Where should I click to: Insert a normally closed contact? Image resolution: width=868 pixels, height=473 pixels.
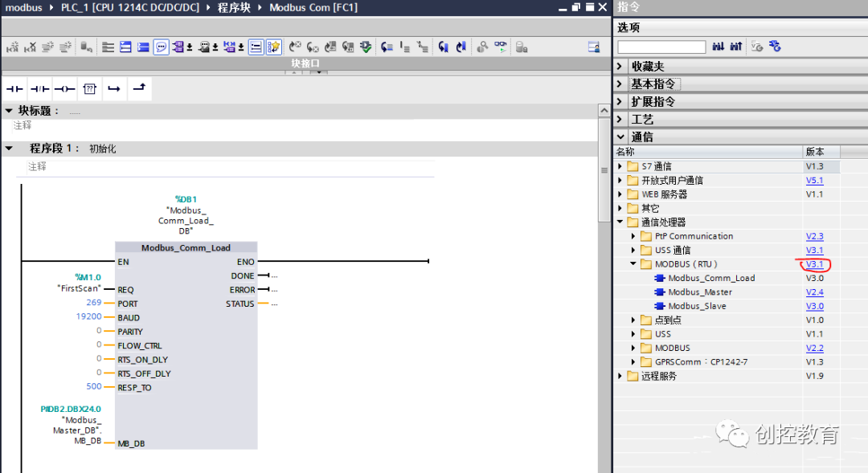[39, 89]
